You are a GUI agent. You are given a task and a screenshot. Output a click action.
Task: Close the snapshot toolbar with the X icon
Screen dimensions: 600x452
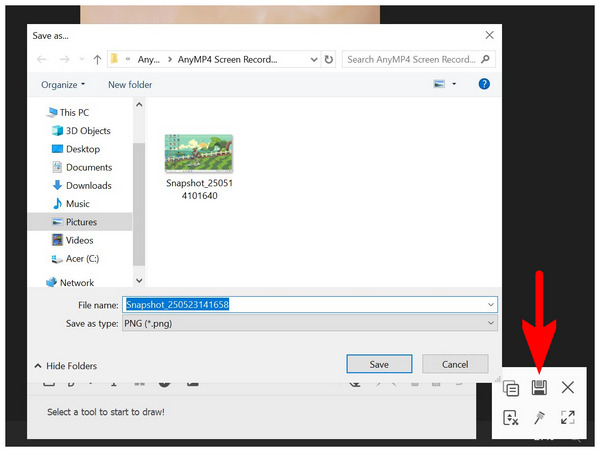coord(567,387)
